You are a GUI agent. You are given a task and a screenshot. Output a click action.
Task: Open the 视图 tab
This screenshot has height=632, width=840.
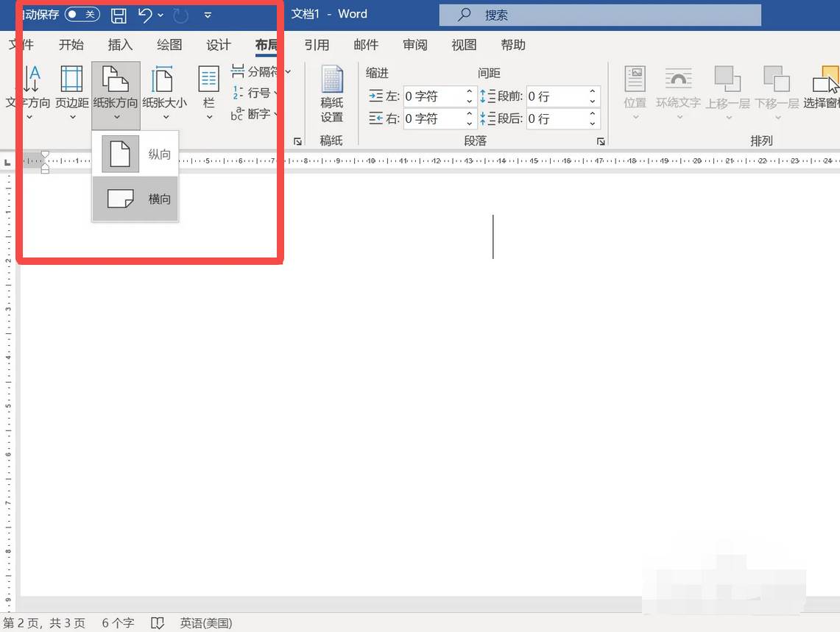tap(464, 45)
